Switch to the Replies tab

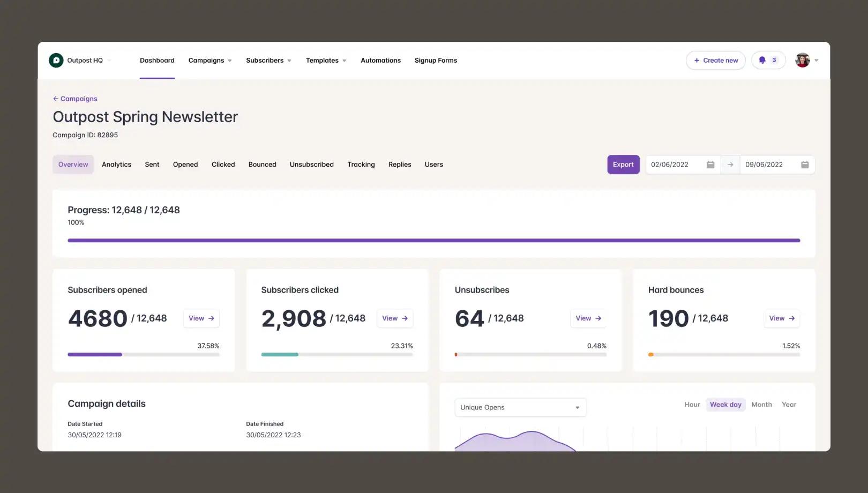click(400, 165)
